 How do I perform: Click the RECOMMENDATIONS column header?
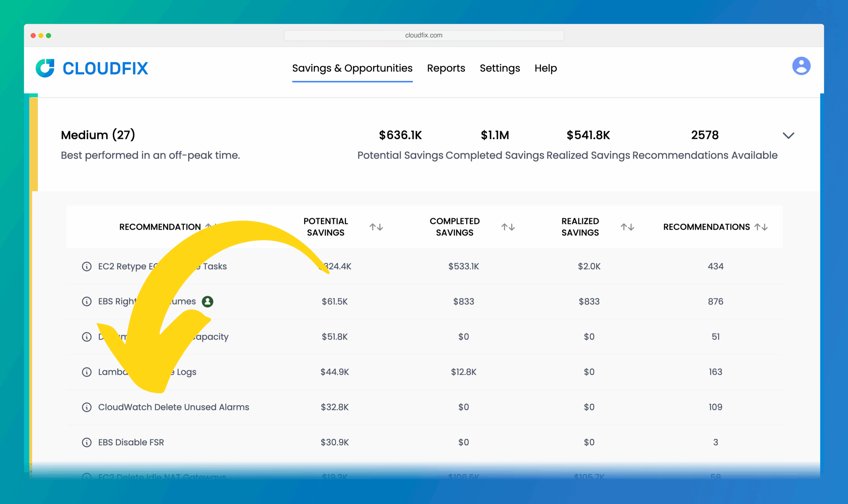click(706, 227)
